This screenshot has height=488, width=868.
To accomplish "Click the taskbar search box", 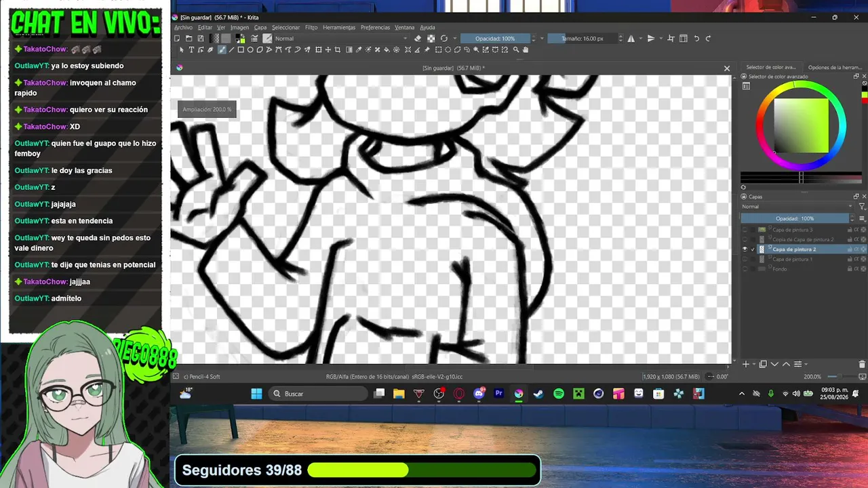I will pos(318,394).
